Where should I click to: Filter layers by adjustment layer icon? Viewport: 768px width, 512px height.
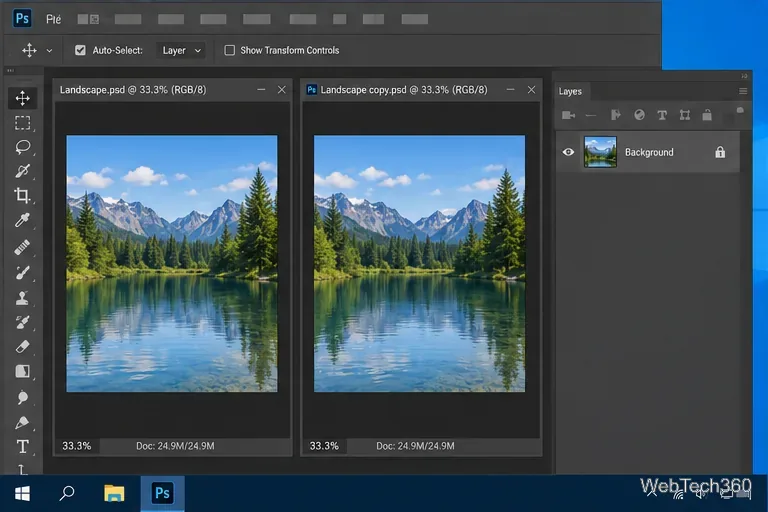[639, 115]
